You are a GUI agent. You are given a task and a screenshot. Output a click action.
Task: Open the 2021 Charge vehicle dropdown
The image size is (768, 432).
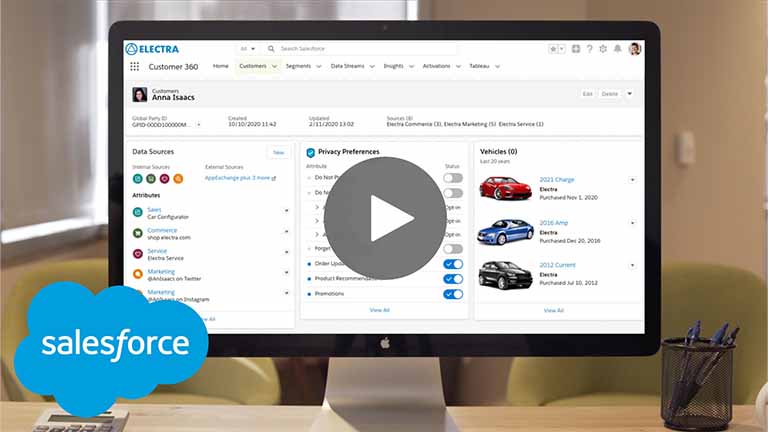pyautogui.click(x=632, y=180)
